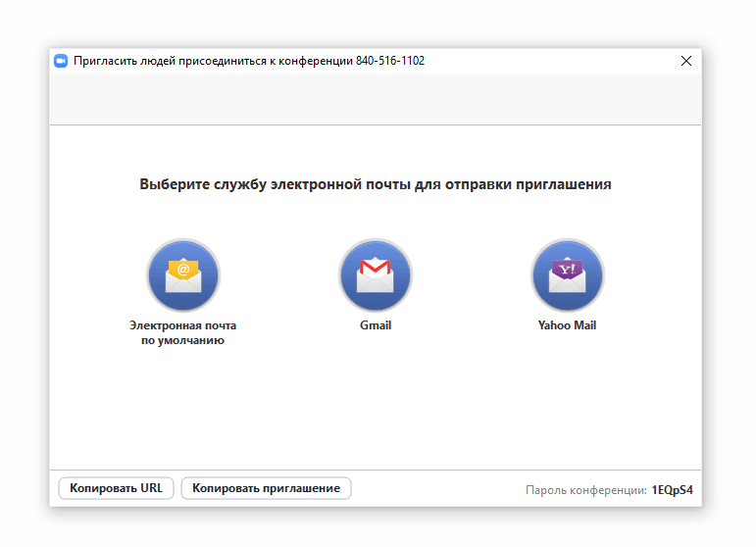Click the Zoom logo in the title bar
This screenshot has width=756, height=547.
pyautogui.click(x=61, y=61)
